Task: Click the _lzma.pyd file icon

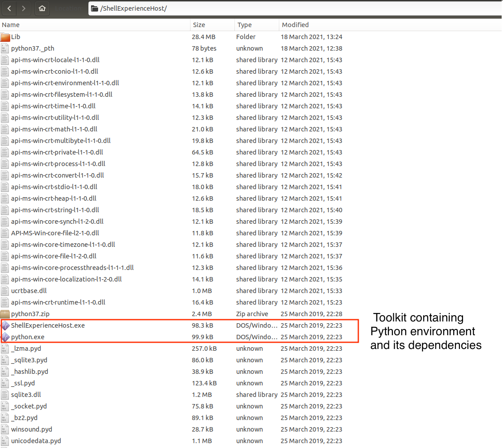Action: point(5,349)
